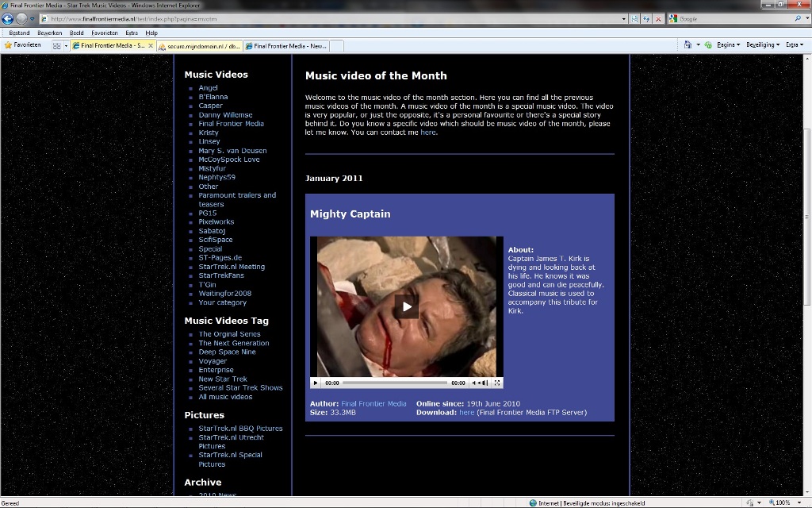812x508 pixels.
Task: Switch to Final Frontier Media - New... tab
Action: (285, 46)
